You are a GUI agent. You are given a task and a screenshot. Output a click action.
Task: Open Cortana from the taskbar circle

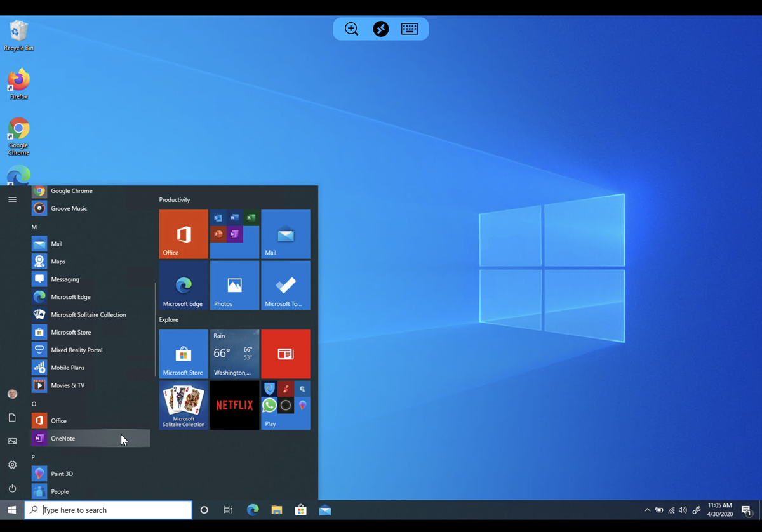tap(204, 510)
